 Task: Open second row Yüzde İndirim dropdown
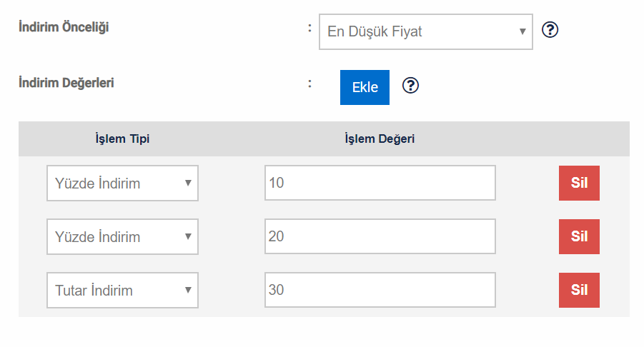(x=122, y=236)
